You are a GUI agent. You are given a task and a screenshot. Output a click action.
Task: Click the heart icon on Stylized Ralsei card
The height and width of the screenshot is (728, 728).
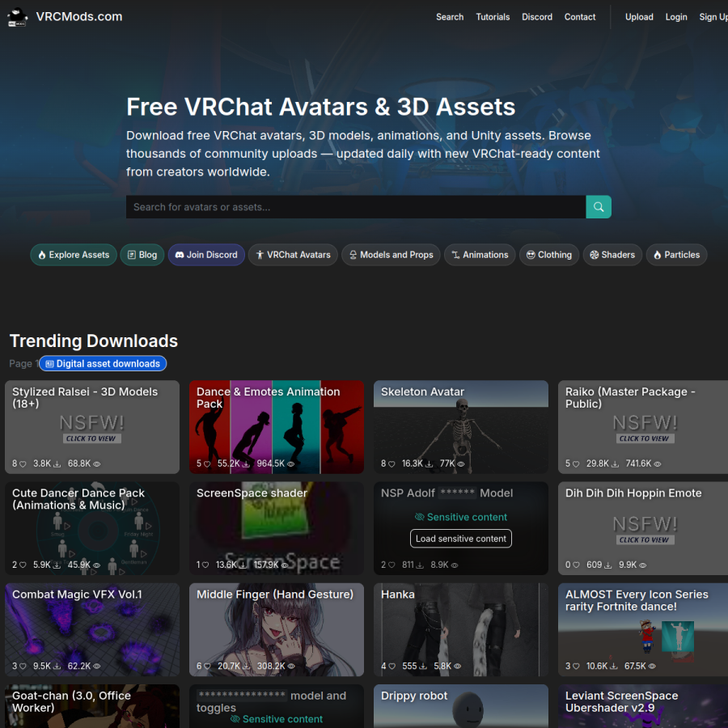[x=23, y=463]
